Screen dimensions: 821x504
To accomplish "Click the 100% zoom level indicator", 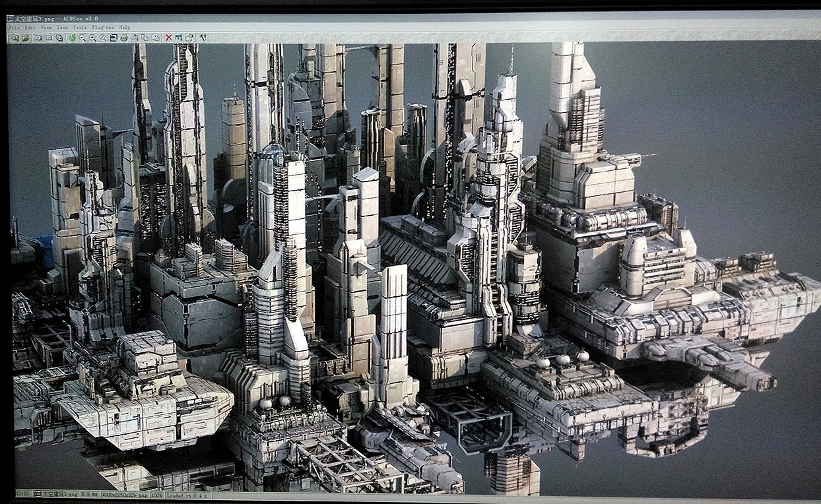I will click(x=157, y=495).
